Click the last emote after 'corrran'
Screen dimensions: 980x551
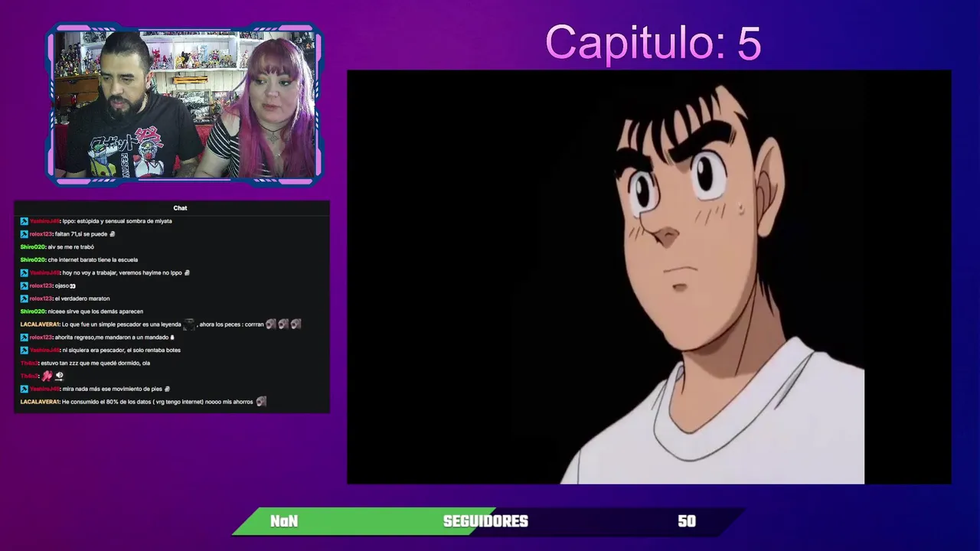(x=296, y=324)
